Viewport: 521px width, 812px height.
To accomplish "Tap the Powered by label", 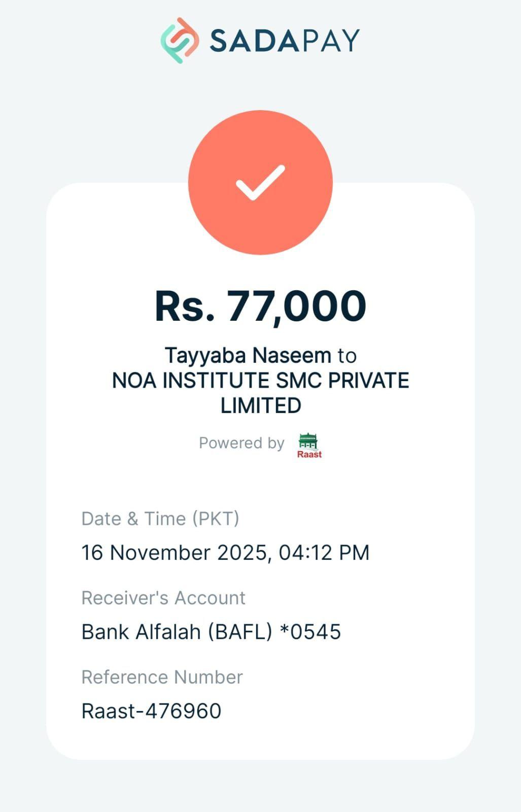I will (241, 443).
